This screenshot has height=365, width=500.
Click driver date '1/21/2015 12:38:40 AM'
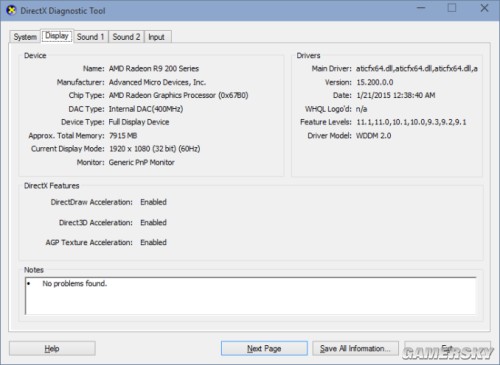click(x=396, y=95)
